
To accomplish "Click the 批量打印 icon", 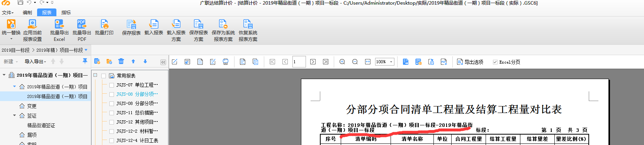I will coord(104,24).
